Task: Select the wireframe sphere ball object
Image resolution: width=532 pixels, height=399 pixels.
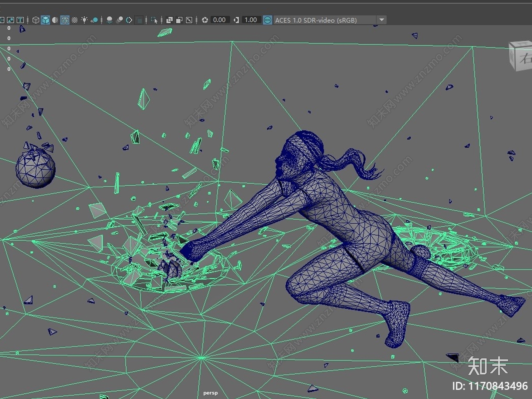Action: click(35, 168)
